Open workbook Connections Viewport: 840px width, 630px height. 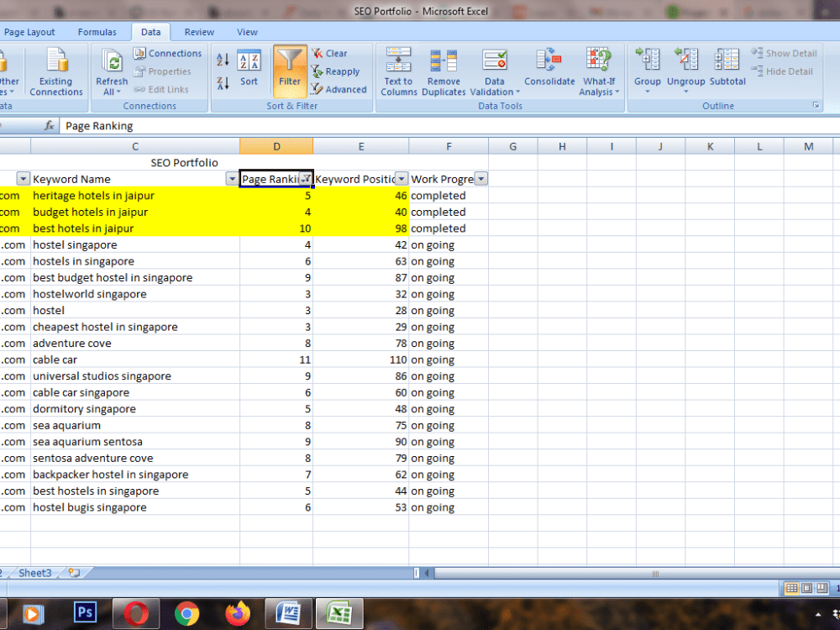tap(168, 53)
